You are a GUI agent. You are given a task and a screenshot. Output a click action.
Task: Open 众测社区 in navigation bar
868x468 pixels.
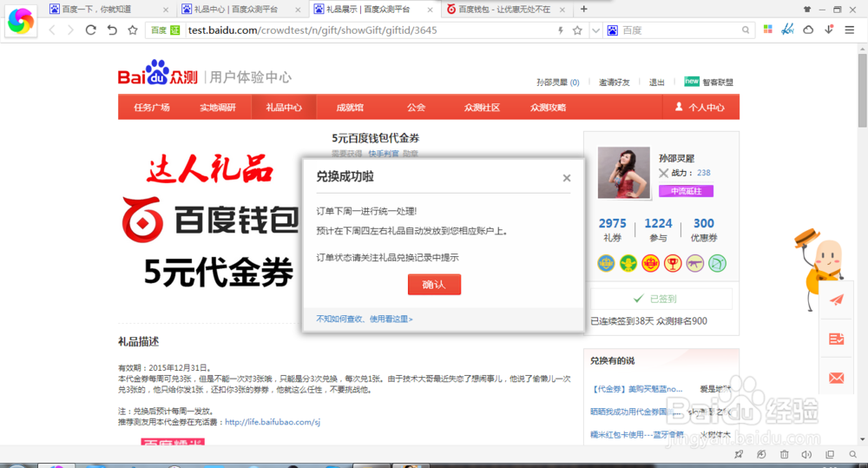482,108
